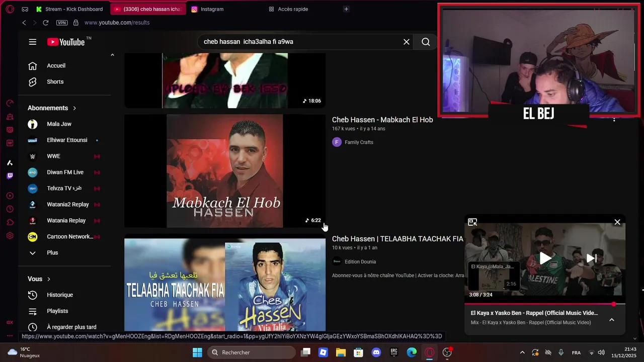The height and width of the screenshot is (362, 644).
Task: Switch to the Accès rapide tab
Action: (293, 9)
